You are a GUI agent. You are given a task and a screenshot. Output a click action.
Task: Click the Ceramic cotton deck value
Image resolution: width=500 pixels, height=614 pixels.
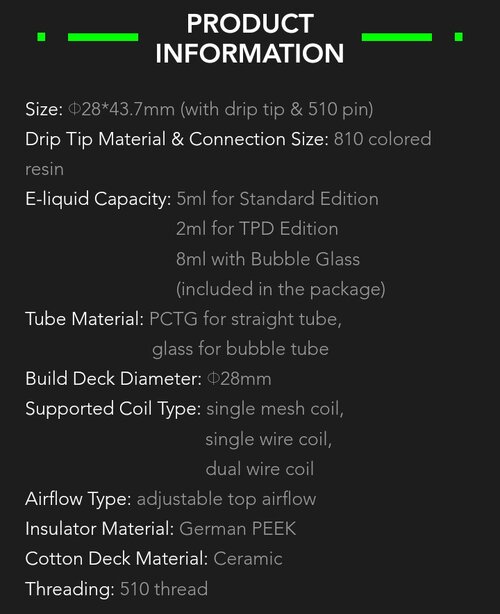click(248, 559)
